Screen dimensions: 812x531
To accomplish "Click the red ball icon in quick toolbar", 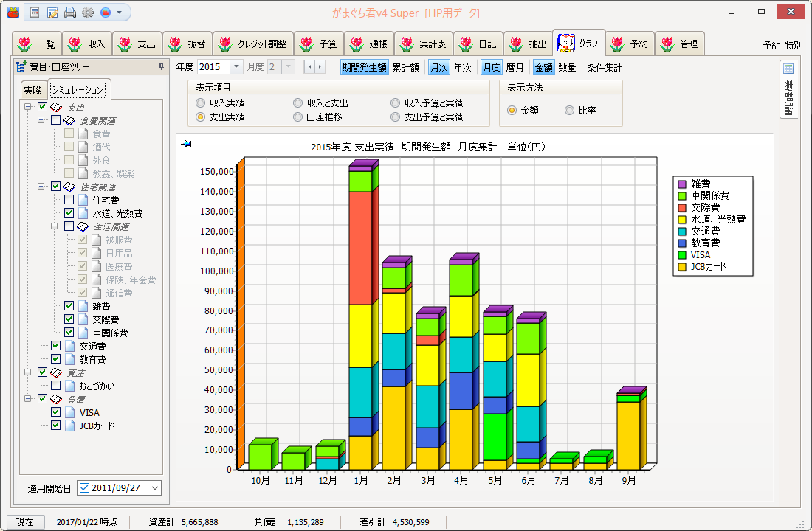I will (106, 13).
